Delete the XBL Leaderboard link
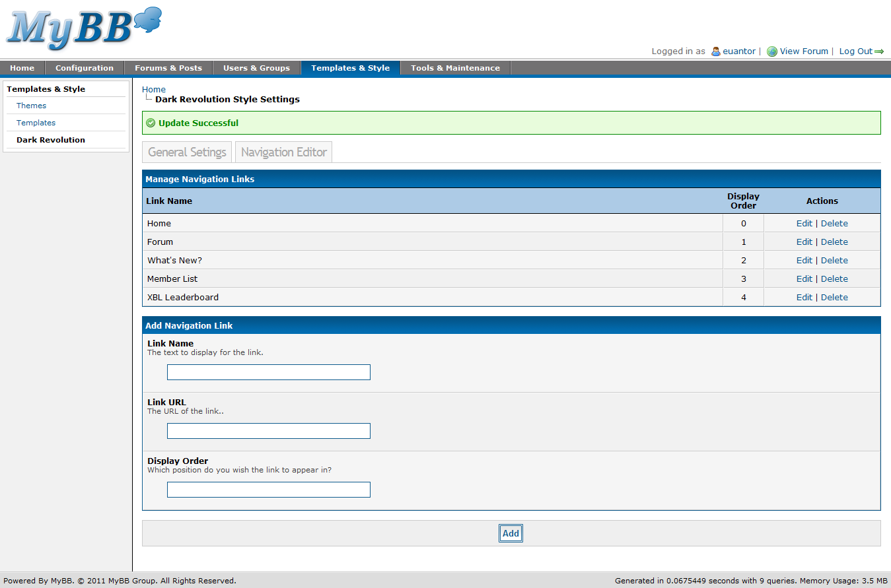This screenshot has width=891, height=588. [834, 298]
